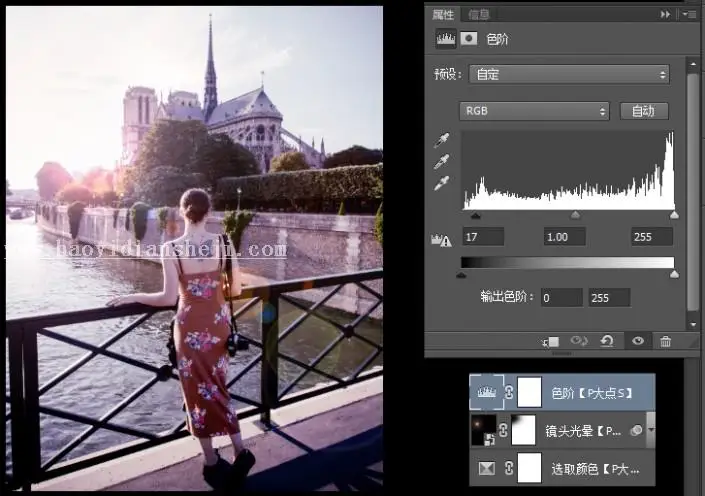Click the histogram display in the Levels panel
Image resolution: width=705 pixels, height=496 pixels.
(568, 170)
